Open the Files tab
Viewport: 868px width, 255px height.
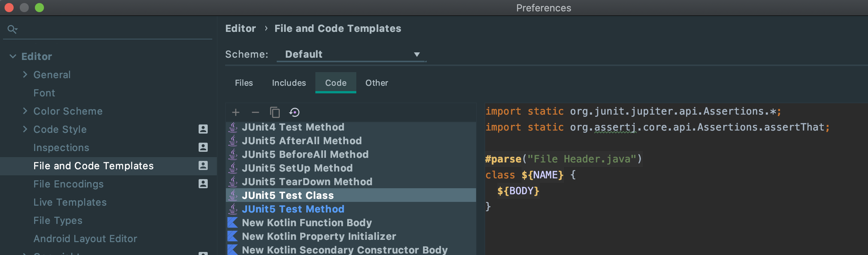click(244, 83)
